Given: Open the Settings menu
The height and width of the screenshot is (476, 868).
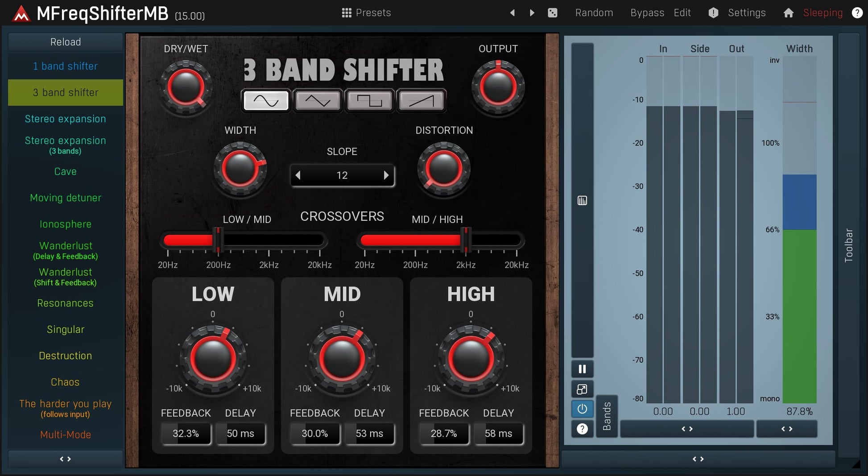Looking at the screenshot, I should point(746,12).
